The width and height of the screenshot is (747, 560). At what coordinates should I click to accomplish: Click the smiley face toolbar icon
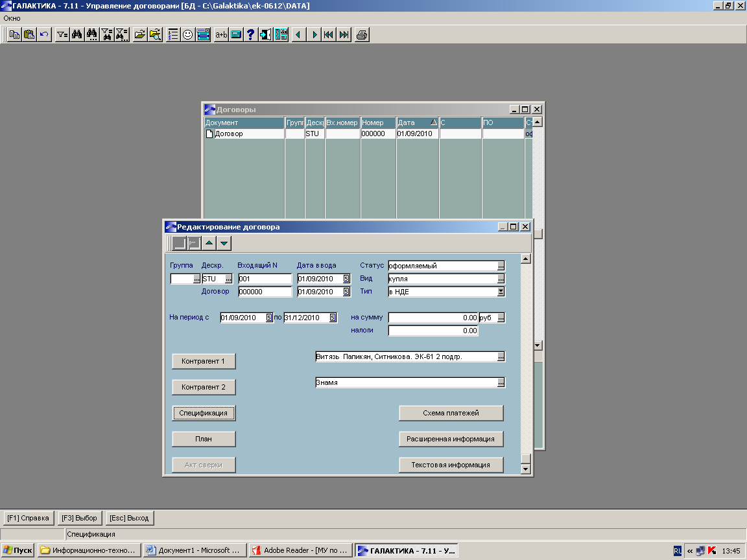point(188,35)
